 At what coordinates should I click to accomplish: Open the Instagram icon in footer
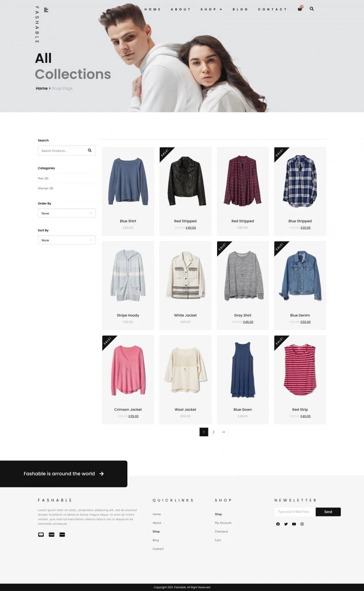302,524
